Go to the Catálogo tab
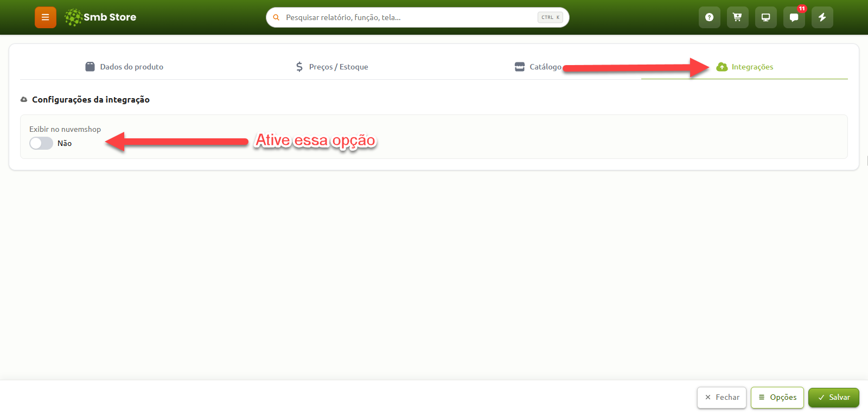868x415 pixels. click(538, 67)
